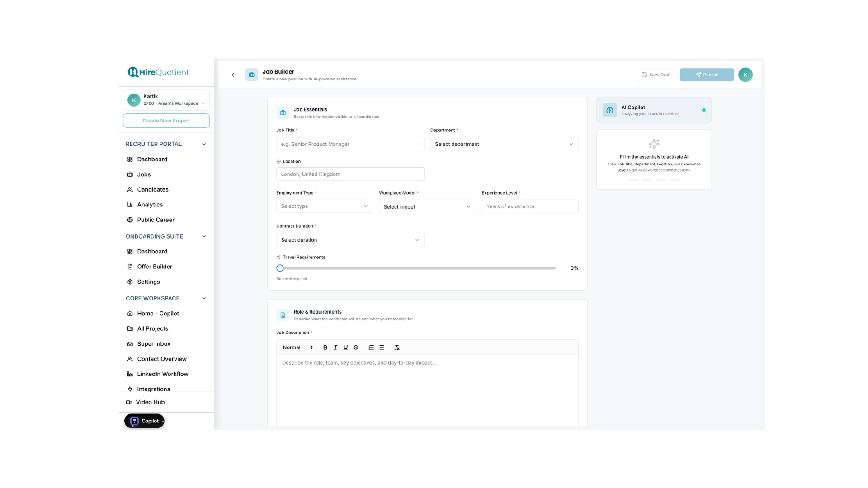Open the Normal text style dropdown

tap(297, 347)
